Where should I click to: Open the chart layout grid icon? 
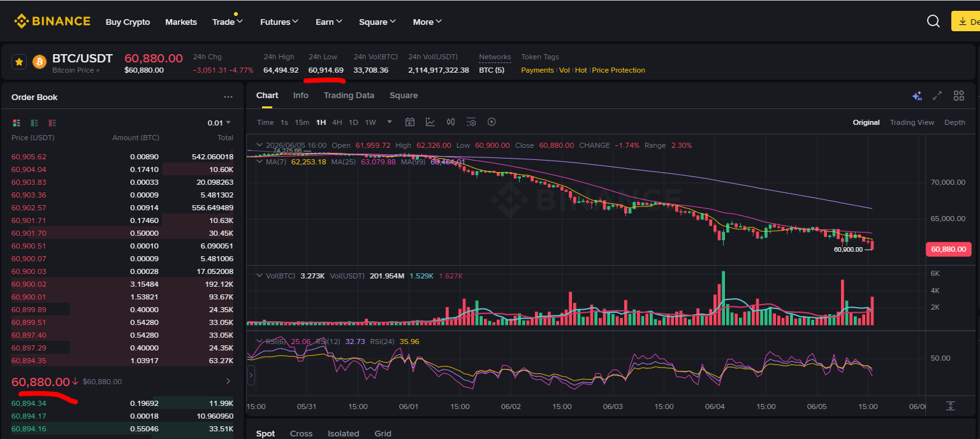(x=959, y=96)
